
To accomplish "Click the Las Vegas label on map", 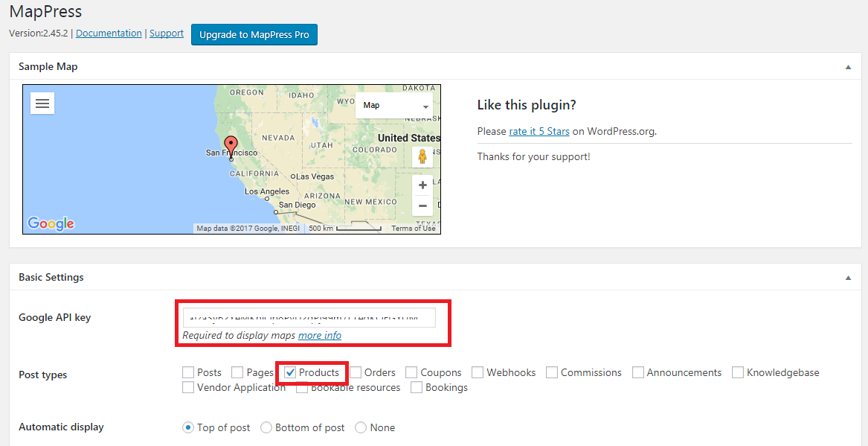I will 315,176.
